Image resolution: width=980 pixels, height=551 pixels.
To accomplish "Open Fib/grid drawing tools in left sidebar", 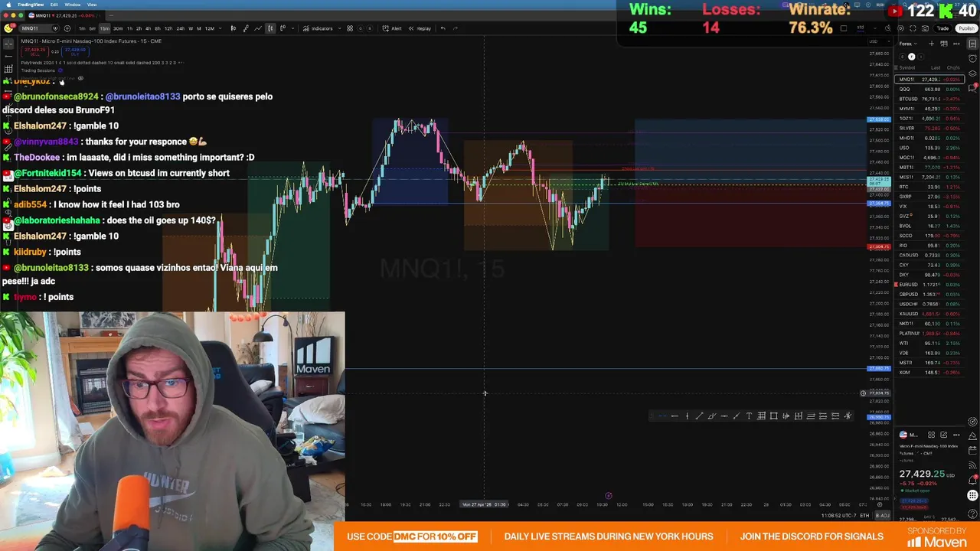I will (x=8, y=69).
